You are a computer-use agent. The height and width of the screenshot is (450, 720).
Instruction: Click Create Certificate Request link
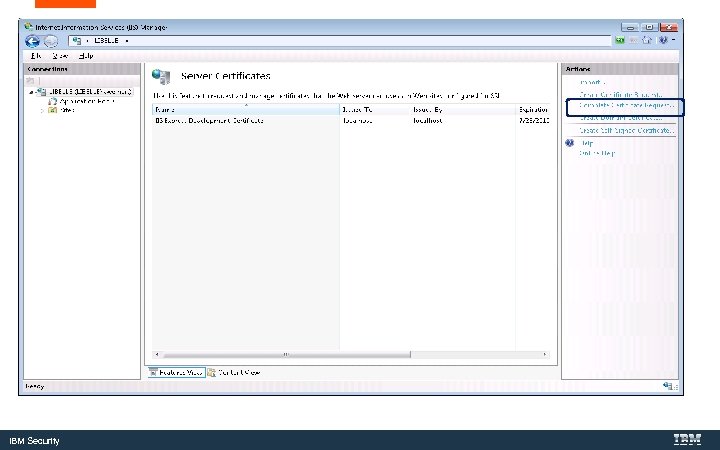click(620, 95)
